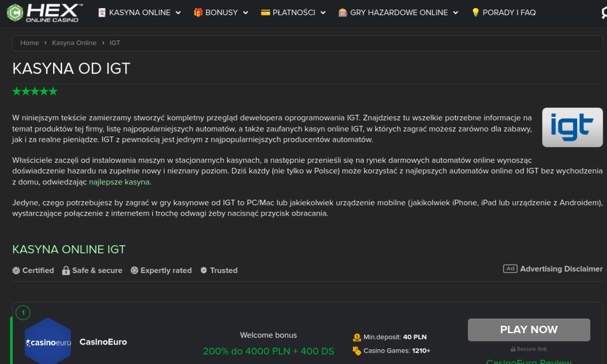This screenshot has width=607, height=364.
Task: Click IGT in the breadcrumb
Action: [x=115, y=43]
